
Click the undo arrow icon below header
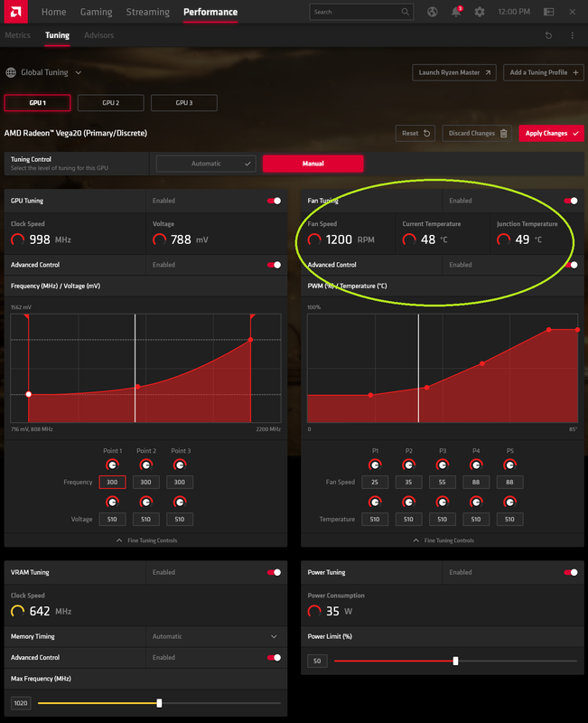(x=548, y=35)
